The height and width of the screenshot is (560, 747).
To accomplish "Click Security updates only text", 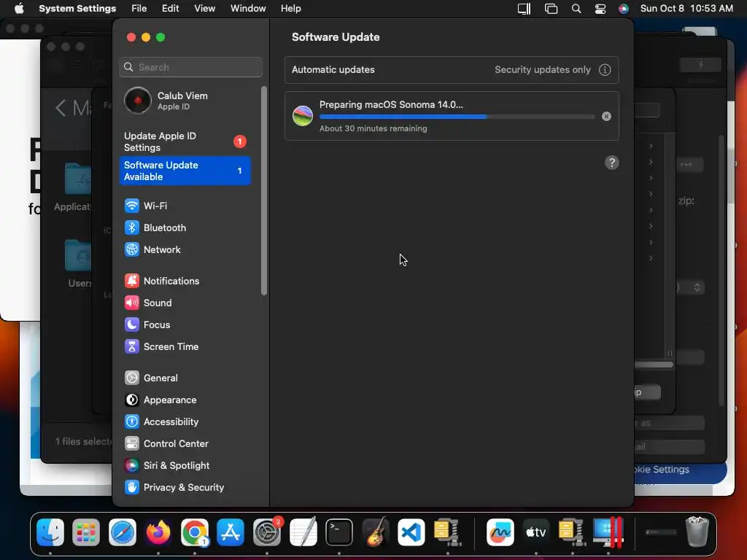I will 542,70.
